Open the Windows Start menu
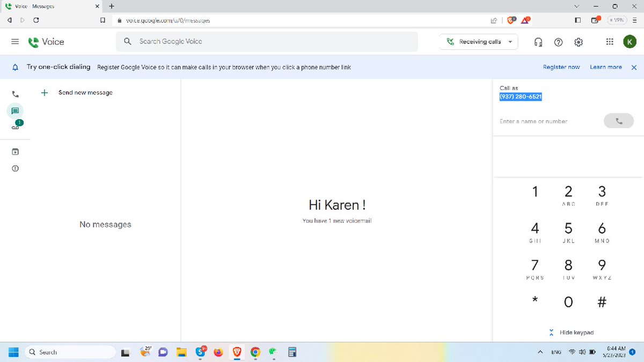Image resolution: width=644 pixels, height=362 pixels. [x=13, y=352]
